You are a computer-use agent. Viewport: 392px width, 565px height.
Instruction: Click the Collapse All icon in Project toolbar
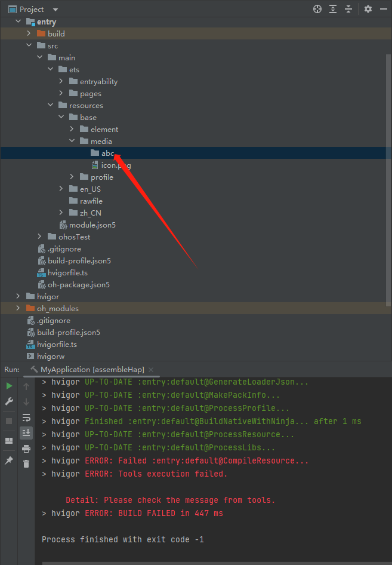coord(348,9)
